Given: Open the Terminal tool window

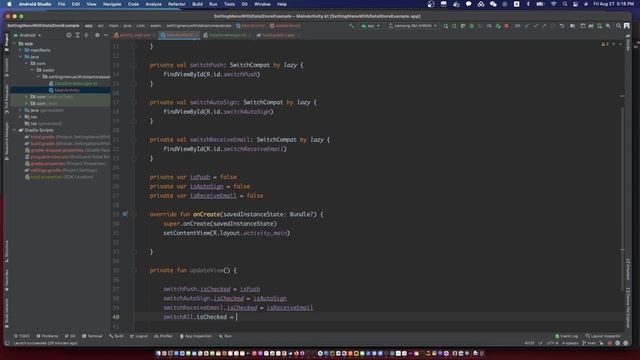Looking at the screenshot, I should 92,336.
